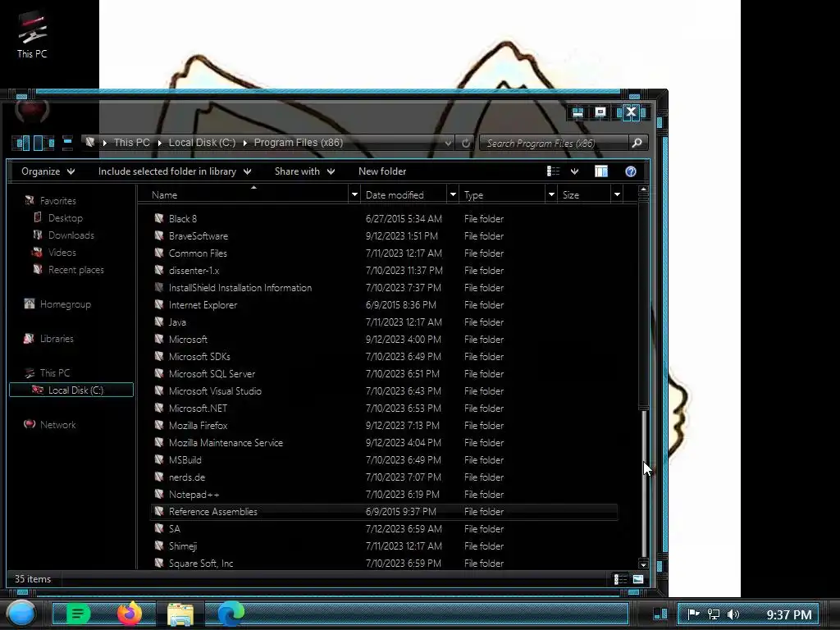Screen dimensions: 840x630
Task: Click the scrollbar up arrow
Action: point(643,189)
